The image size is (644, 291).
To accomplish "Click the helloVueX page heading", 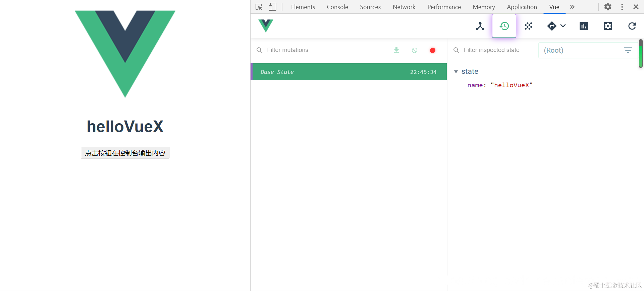I will (125, 127).
